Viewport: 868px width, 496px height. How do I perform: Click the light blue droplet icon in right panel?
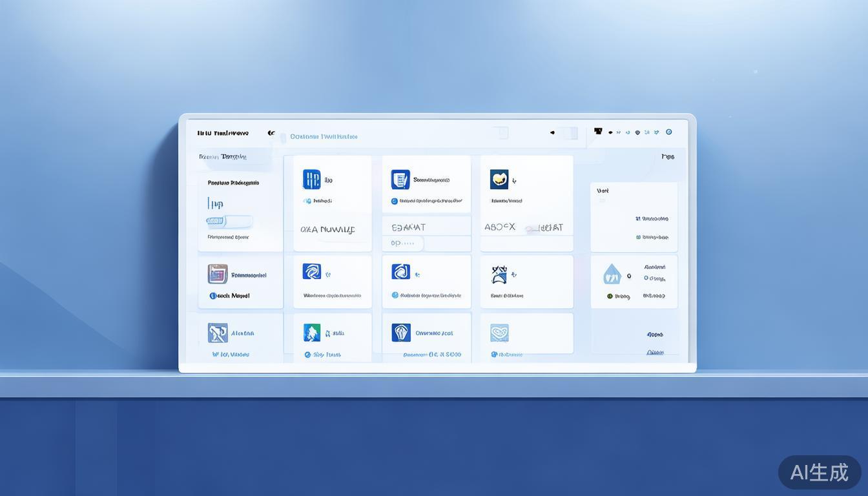(x=611, y=274)
